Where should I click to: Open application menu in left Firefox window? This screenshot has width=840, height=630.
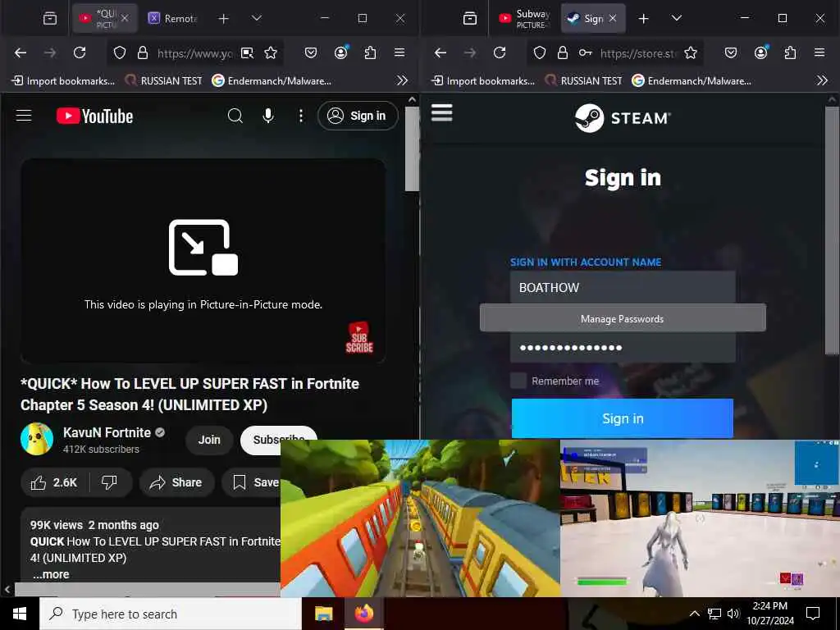(x=399, y=52)
